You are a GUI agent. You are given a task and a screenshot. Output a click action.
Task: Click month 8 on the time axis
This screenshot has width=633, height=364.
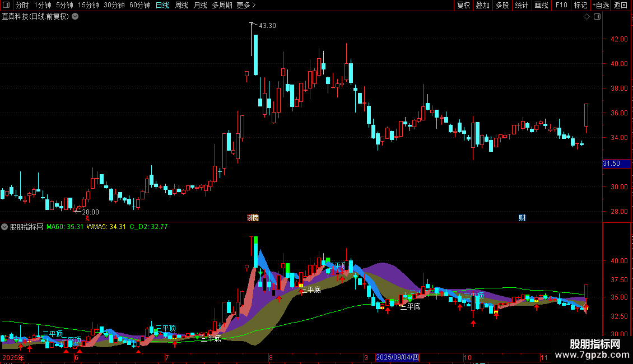tap(271, 357)
